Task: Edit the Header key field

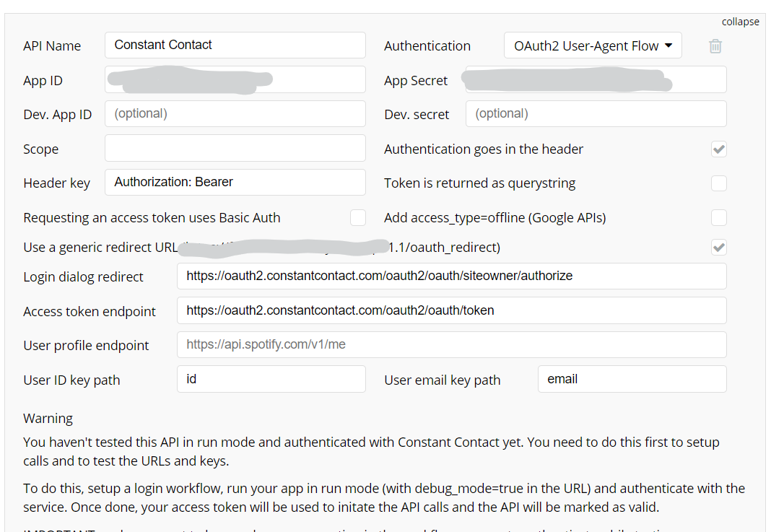Action: 235,183
